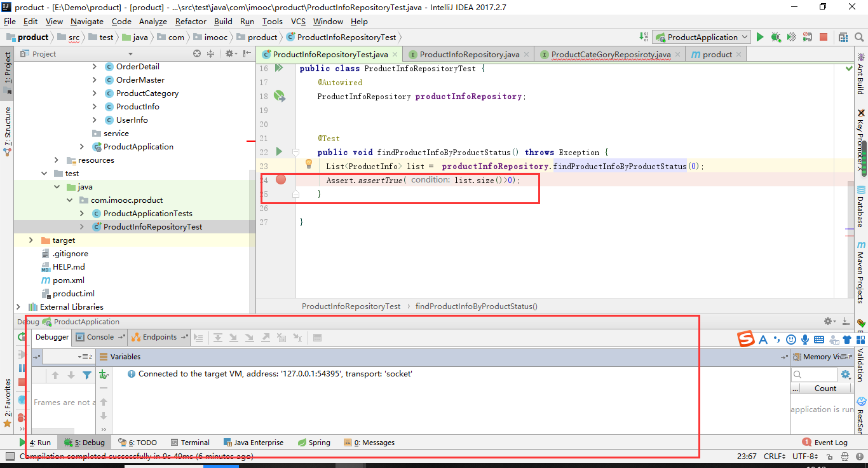Toggle the breakpoint on line 24
Image resolution: width=868 pixels, height=468 pixels.
281,180
